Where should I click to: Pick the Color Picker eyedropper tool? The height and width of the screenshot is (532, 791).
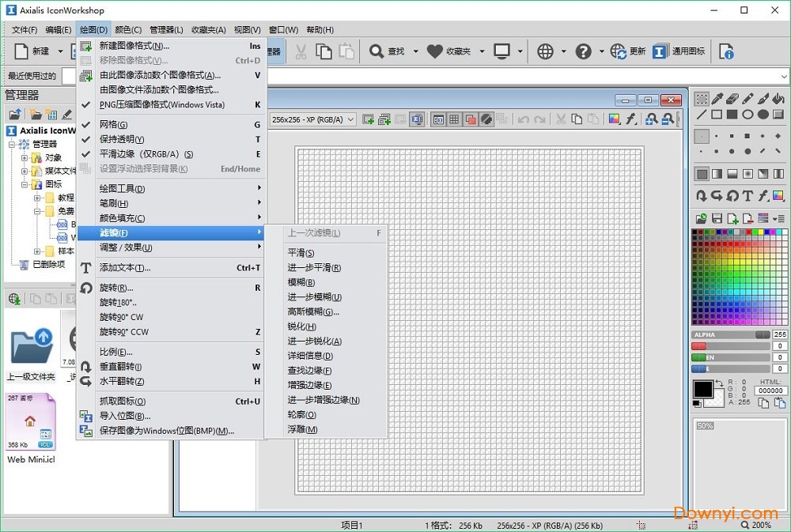coord(719,99)
